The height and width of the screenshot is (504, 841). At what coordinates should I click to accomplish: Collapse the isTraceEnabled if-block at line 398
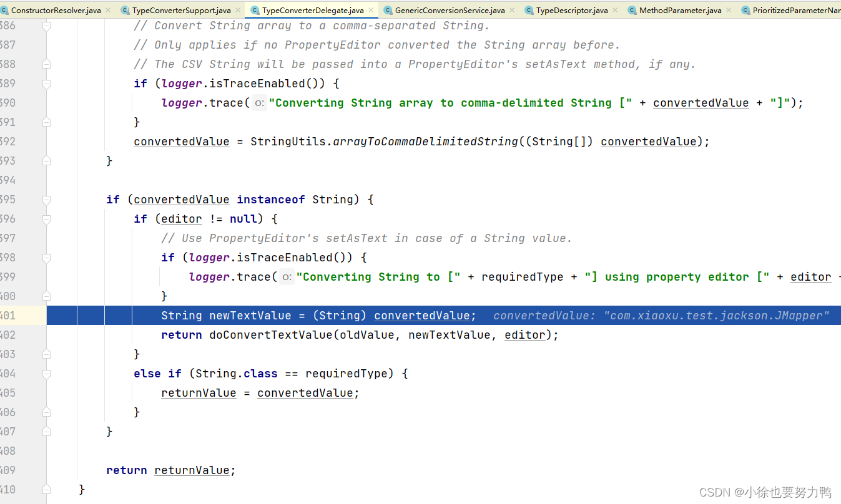(x=46, y=258)
